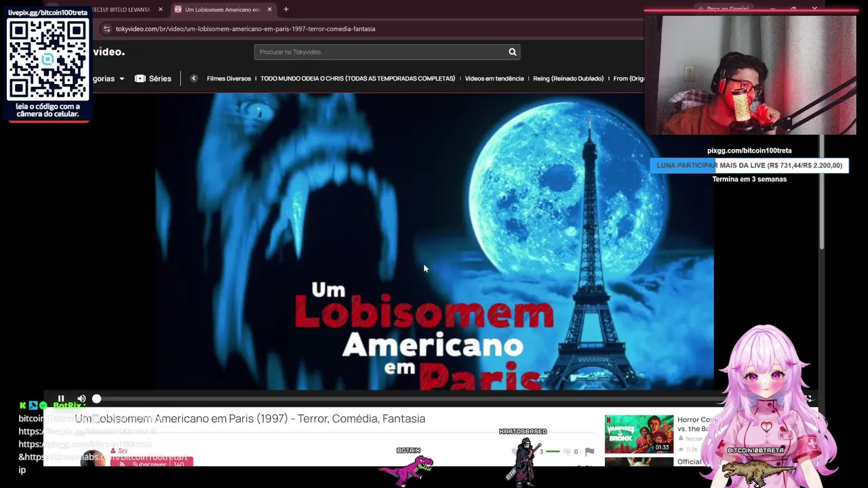Click the movie poster video area
Image resolution: width=868 pixels, height=488 pixels.
coord(434,241)
